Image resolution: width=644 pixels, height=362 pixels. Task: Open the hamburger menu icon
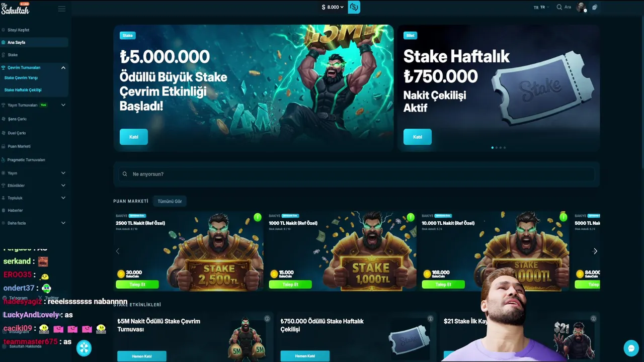point(62,9)
